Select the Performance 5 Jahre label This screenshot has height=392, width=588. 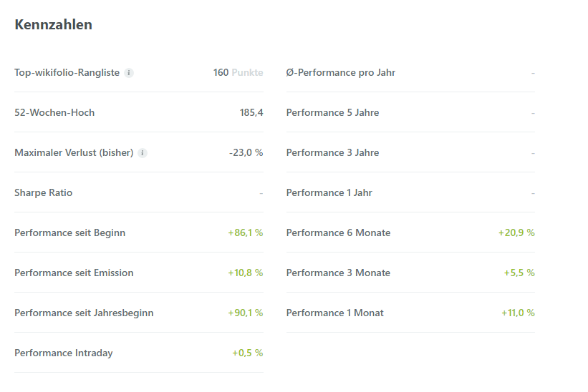pos(332,113)
